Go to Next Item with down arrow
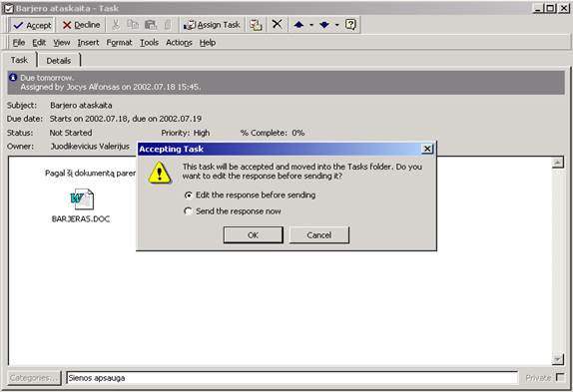 (x=324, y=25)
